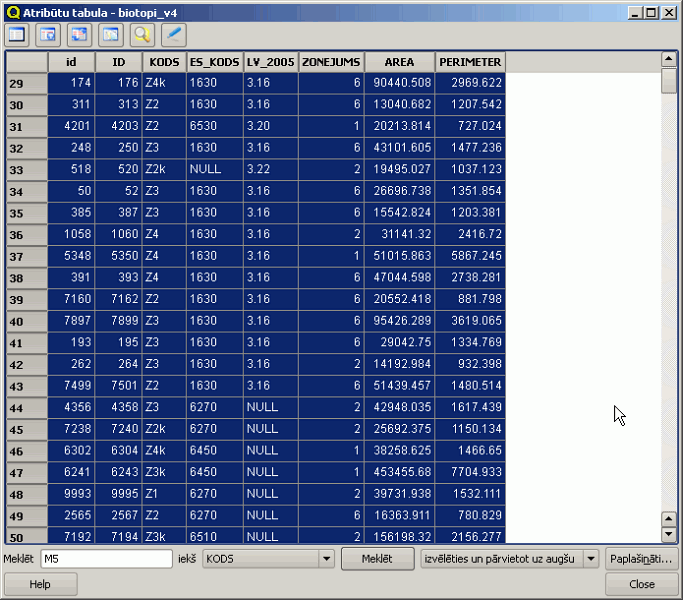Click the Meklēt search button
This screenshot has height=600, width=683.
point(377,559)
